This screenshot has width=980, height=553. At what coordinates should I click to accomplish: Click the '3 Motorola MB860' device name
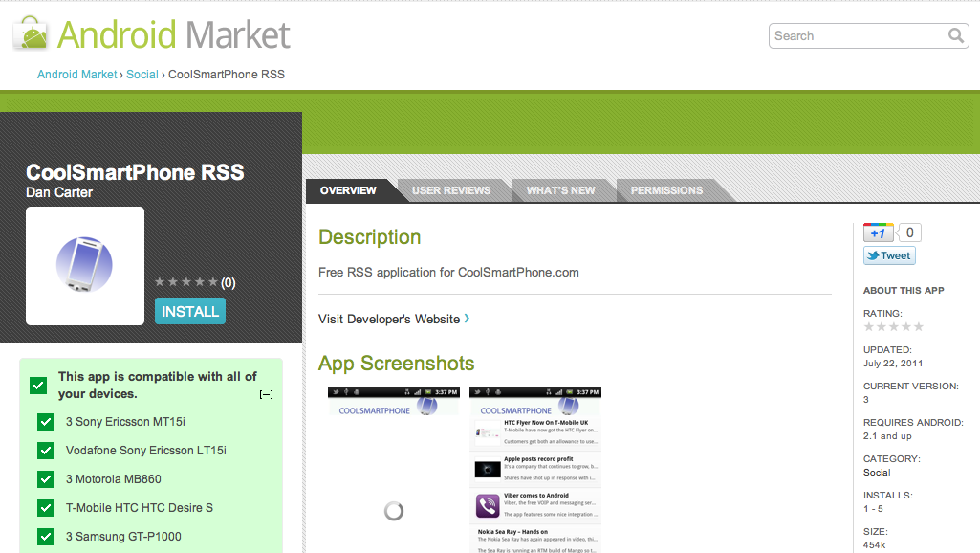[114, 479]
